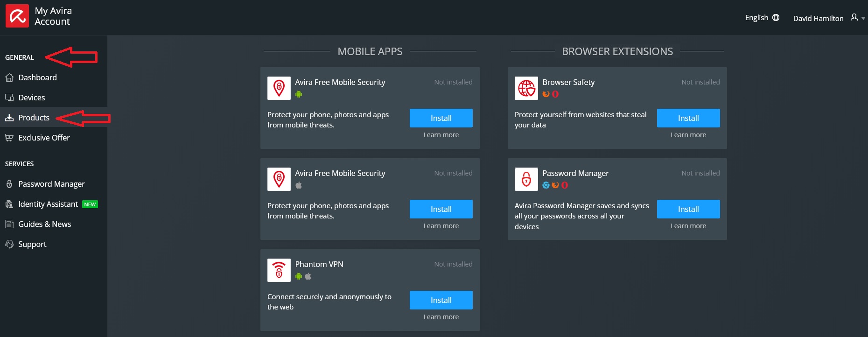Click the globe icon next to English
This screenshot has height=337, width=868.
[776, 18]
